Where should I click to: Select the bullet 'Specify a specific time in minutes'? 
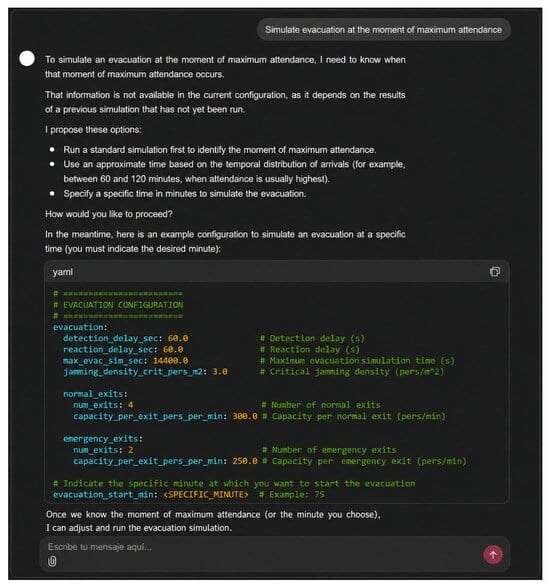[x=185, y=194]
